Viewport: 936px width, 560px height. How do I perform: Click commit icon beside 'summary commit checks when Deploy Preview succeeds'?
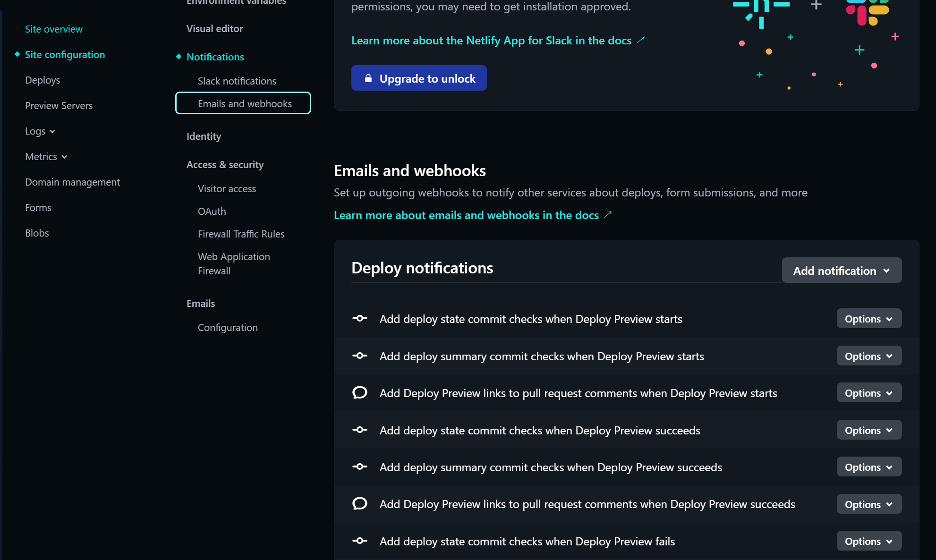[x=360, y=467]
